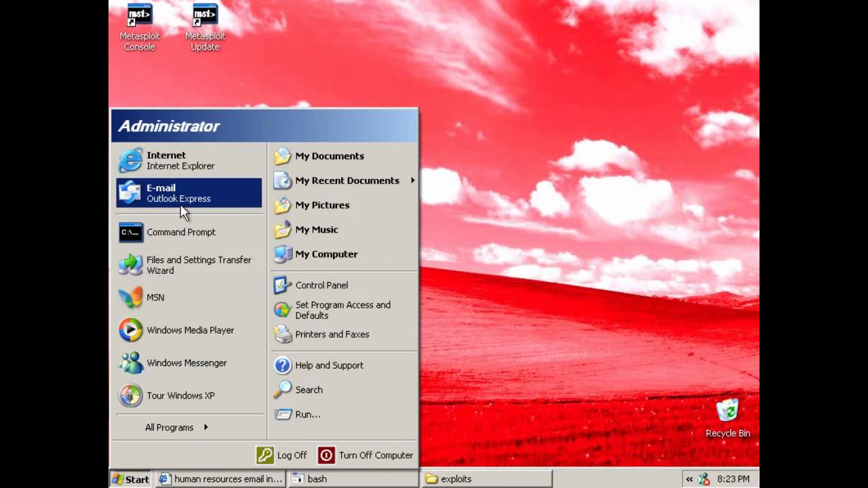The image size is (868, 488).
Task: Open Search from the Start menu
Action: tap(344, 390)
